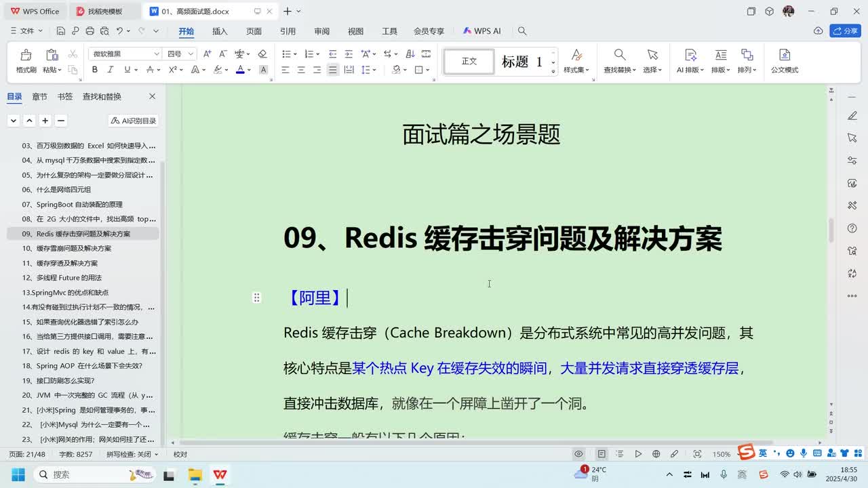Open the bullet list dropdown arrow

(x=295, y=54)
